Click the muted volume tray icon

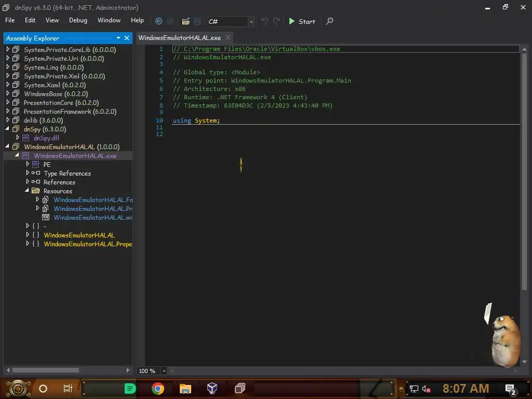click(x=426, y=389)
